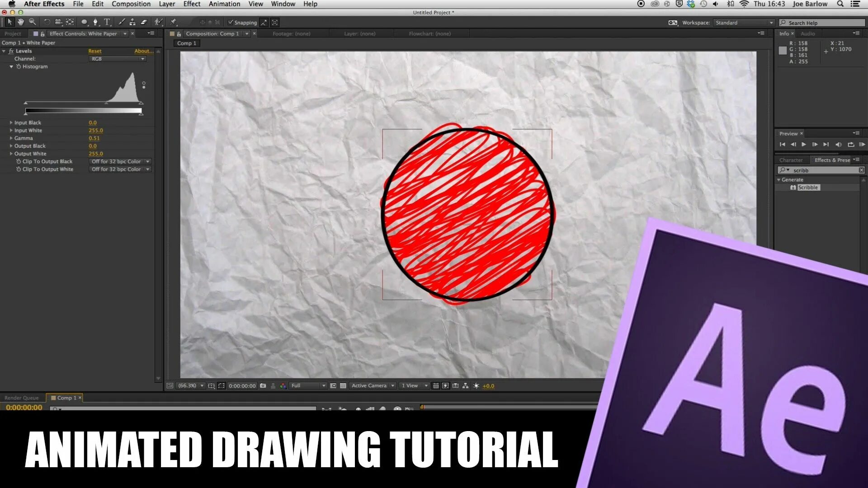
Task: Select the Hand tool
Action: coord(21,22)
